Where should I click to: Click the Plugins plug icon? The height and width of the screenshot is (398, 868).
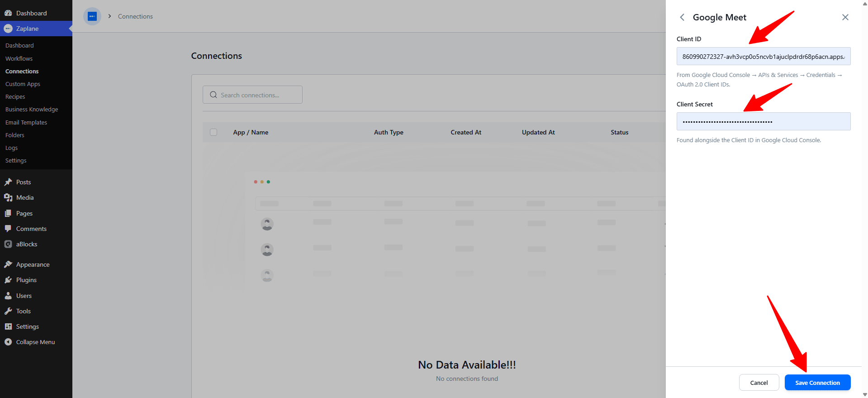pos(8,280)
